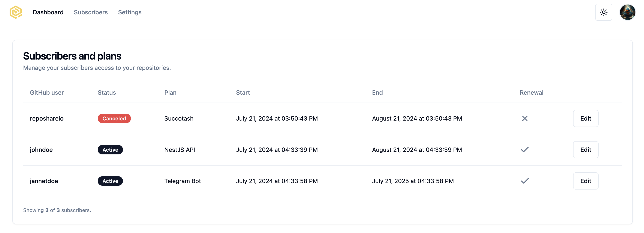Click the red Canceled status badge

(114, 118)
